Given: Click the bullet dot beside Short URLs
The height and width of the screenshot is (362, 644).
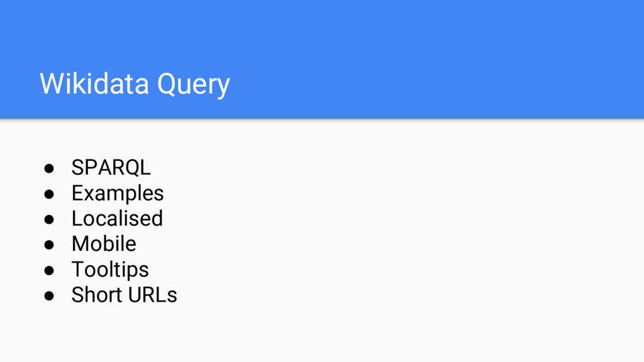Looking at the screenshot, I should [49, 295].
